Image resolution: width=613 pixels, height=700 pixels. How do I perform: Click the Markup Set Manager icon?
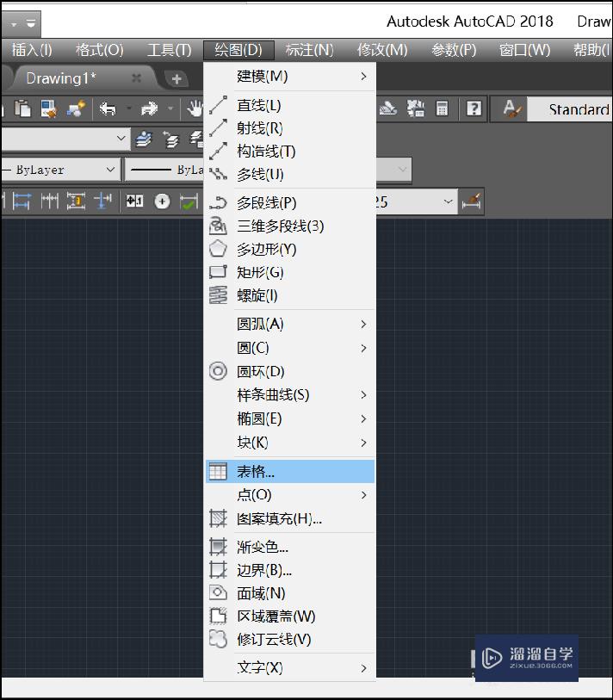click(416, 108)
